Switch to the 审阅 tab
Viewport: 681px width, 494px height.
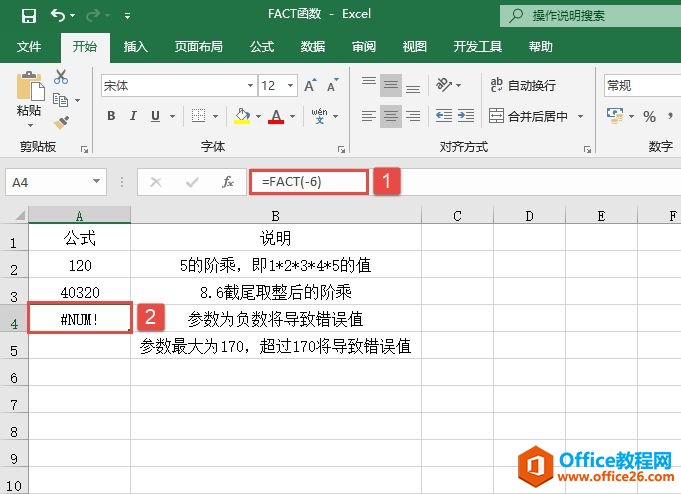pyautogui.click(x=364, y=46)
